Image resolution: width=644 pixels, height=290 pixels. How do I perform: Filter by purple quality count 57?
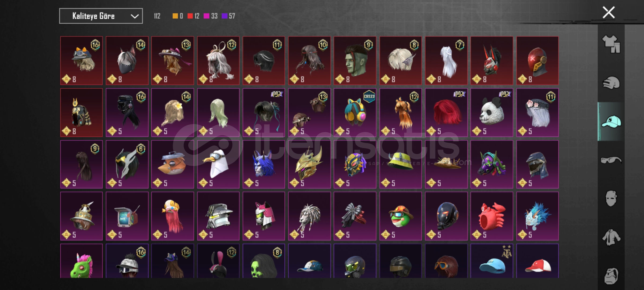click(228, 16)
